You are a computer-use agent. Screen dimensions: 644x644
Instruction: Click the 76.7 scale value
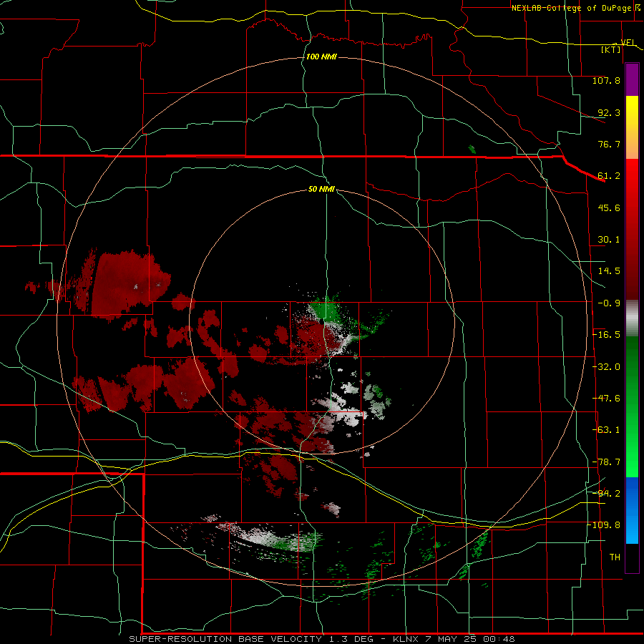[609, 144]
